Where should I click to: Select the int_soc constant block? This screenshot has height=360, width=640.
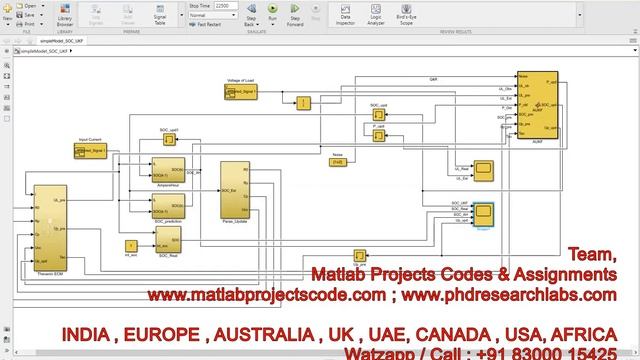point(131,246)
